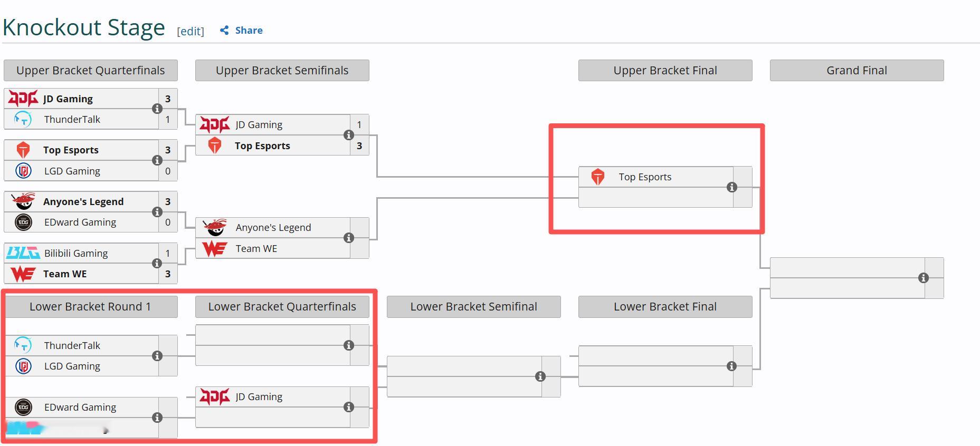Screen dimensions: 980x446
Task: Click Team WE logo in Upper Bracket Quarterfinals
Action: pos(23,274)
